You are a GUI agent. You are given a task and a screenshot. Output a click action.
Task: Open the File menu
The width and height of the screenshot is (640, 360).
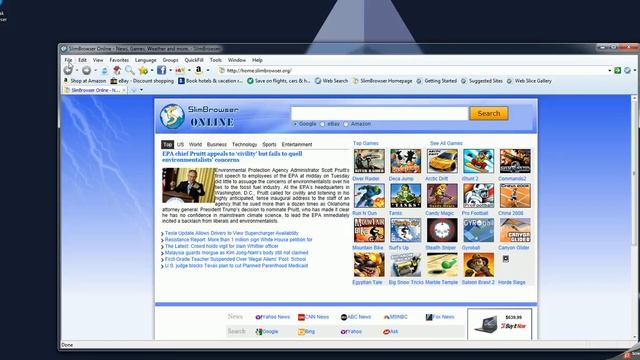[x=68, y=60]
